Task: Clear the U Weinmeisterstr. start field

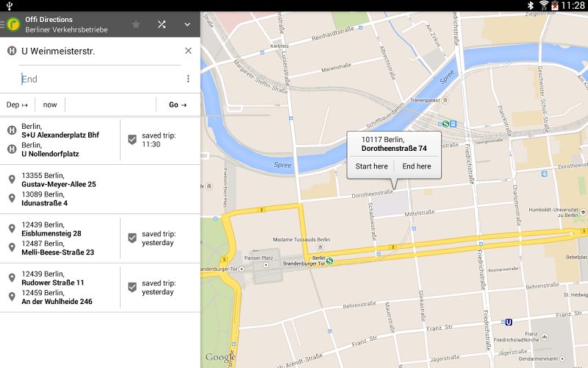Action: tap(188, 51)
